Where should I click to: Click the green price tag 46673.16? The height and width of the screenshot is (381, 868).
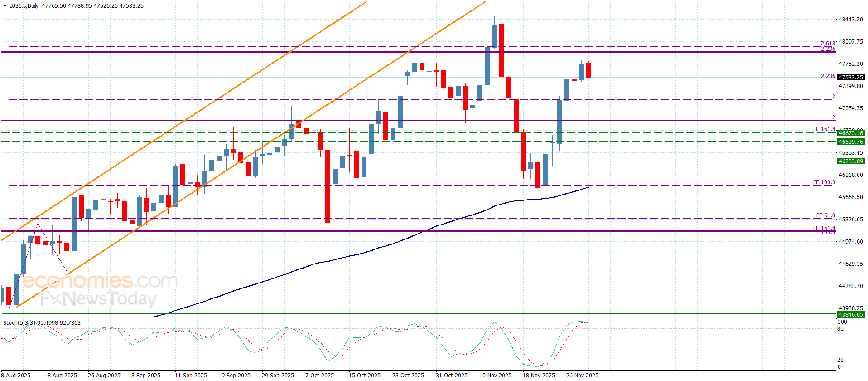pos(851,133)
